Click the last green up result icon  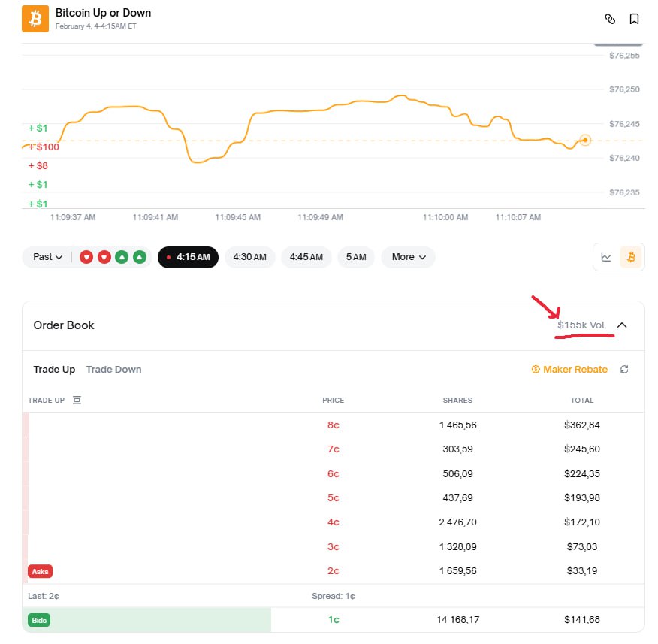(x=139, y=257)
